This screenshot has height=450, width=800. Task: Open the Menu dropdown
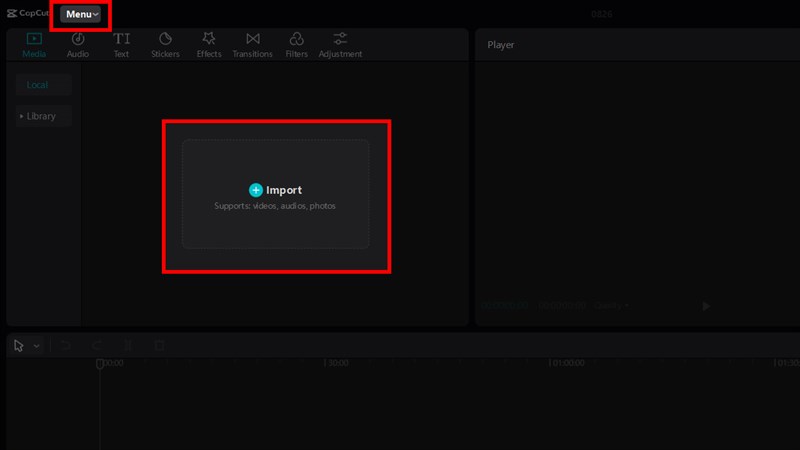(x=81, y=15)
